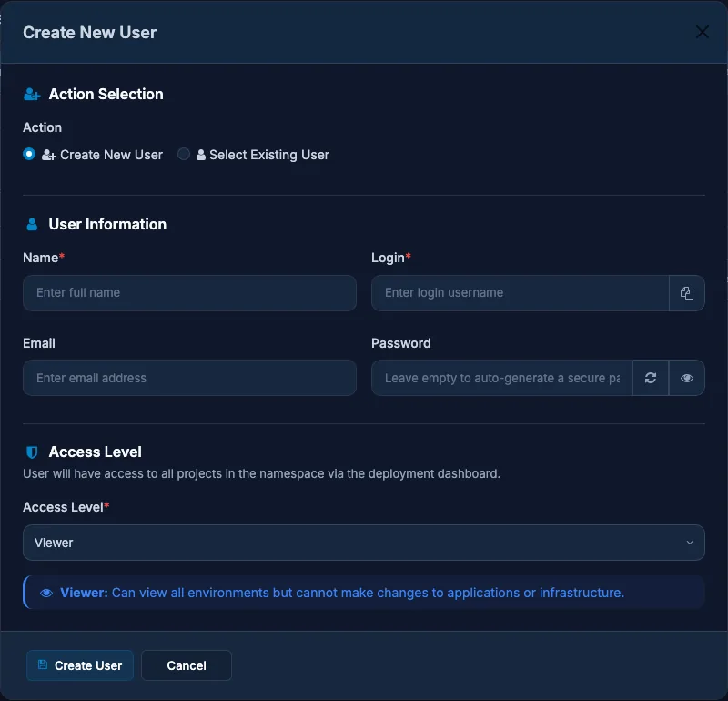728x701 pixels.
Task: Click the Create User button
Action: (80, 665)
